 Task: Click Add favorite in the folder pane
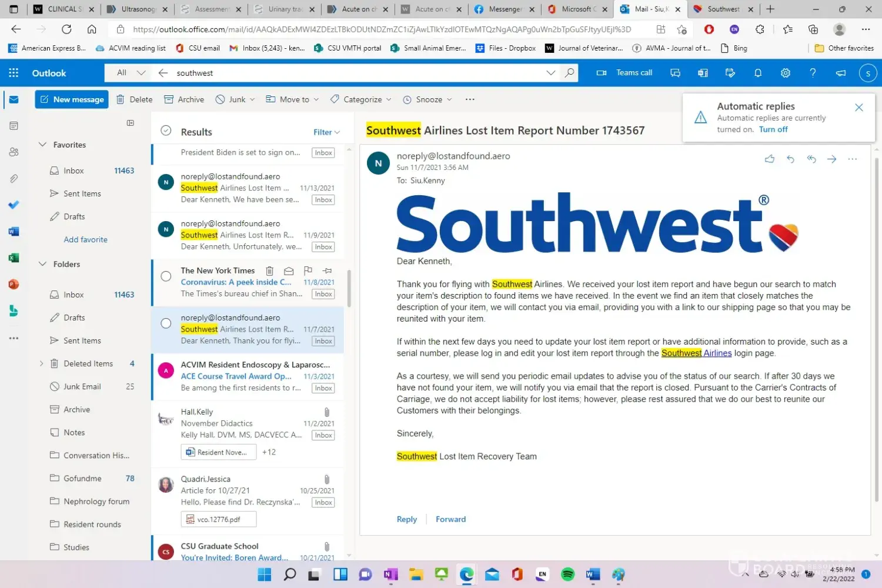click(86, 239)
